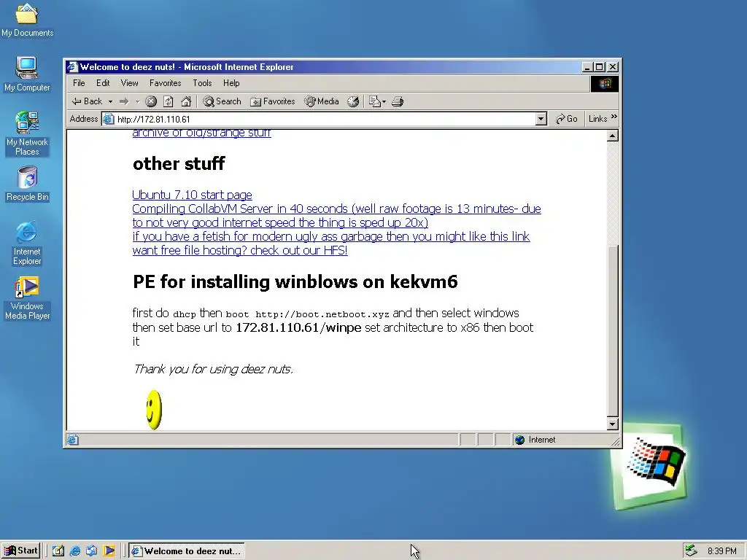Select the My Computer desktop icon
Viewport: 747px width, 560px height.
[27, 74]
